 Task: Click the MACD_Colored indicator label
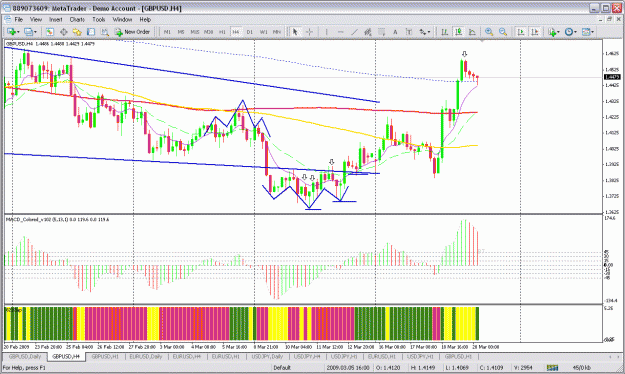tap(57, 220)
